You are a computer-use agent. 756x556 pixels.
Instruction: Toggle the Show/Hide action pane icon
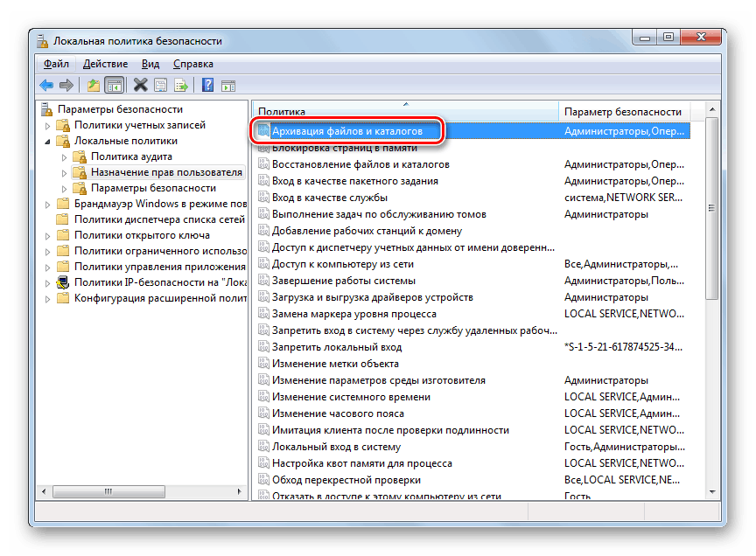point(228,86)
